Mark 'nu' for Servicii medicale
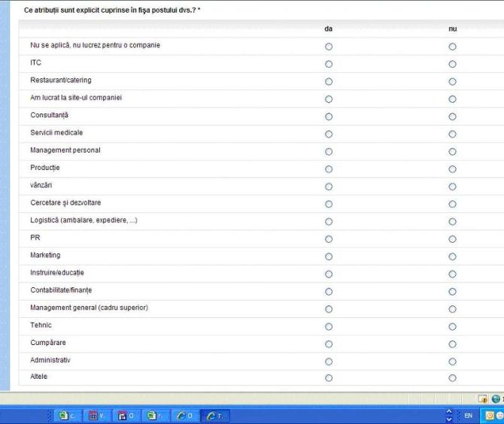This screenshot has width=504, height=424. coord(452,134)
